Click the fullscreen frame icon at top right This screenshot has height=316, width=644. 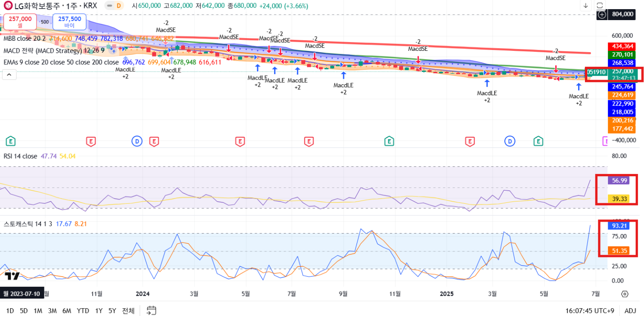[600, 6]
